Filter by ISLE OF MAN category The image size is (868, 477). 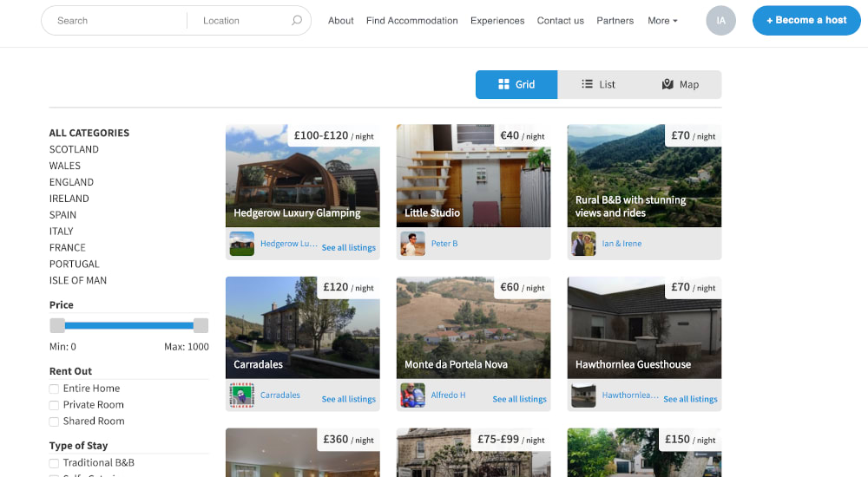click(x=77, y=280)
